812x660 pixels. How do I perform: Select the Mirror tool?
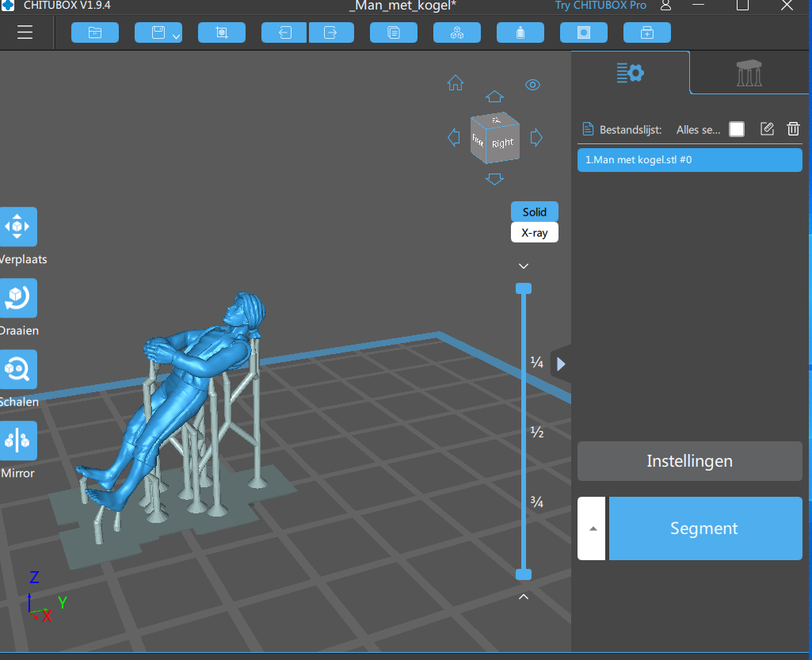[x=17, y=441]
